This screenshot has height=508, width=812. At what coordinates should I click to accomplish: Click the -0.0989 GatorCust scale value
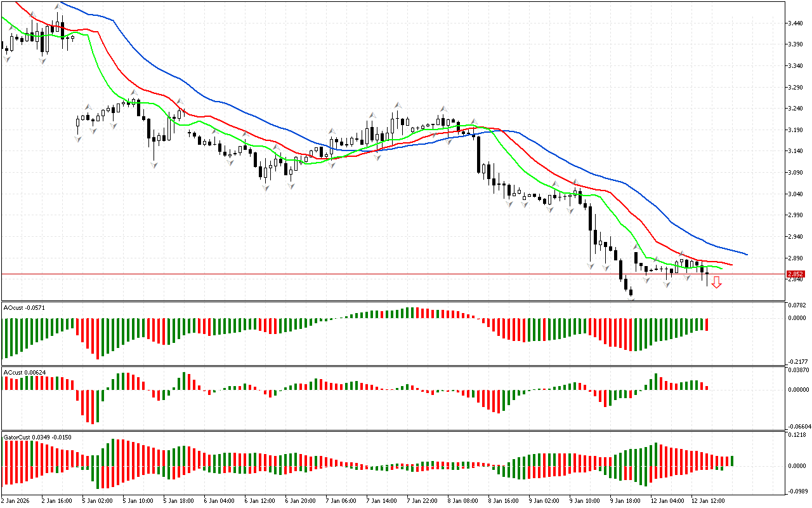coord(797,491)
